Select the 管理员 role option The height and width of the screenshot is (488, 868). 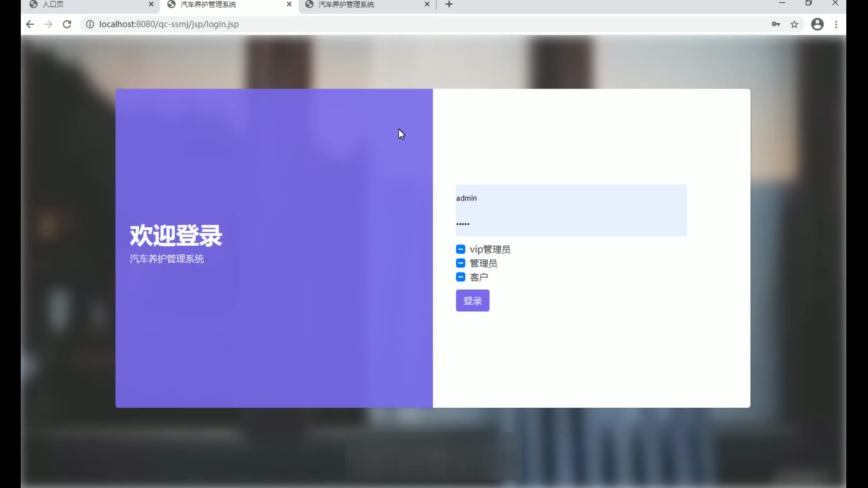coord(461,263)
